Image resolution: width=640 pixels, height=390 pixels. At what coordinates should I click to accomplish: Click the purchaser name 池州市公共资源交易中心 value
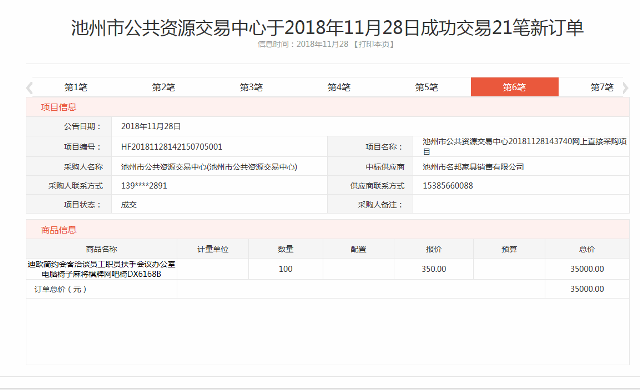[209, 166]
